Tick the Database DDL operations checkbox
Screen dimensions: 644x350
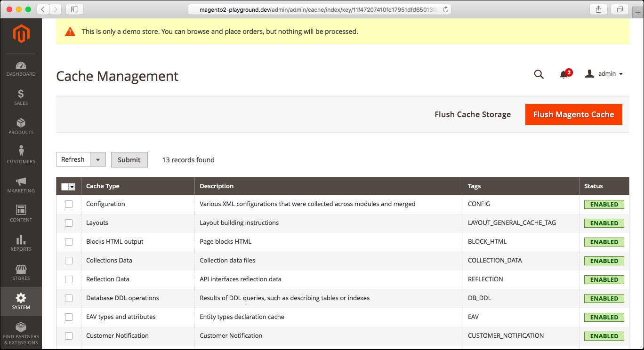click(69, 298)
